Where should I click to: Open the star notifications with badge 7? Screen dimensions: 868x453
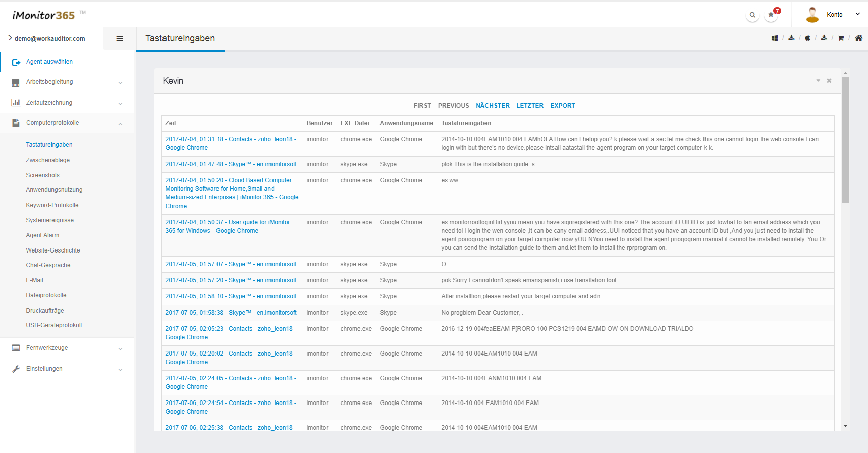pos(771,15)
